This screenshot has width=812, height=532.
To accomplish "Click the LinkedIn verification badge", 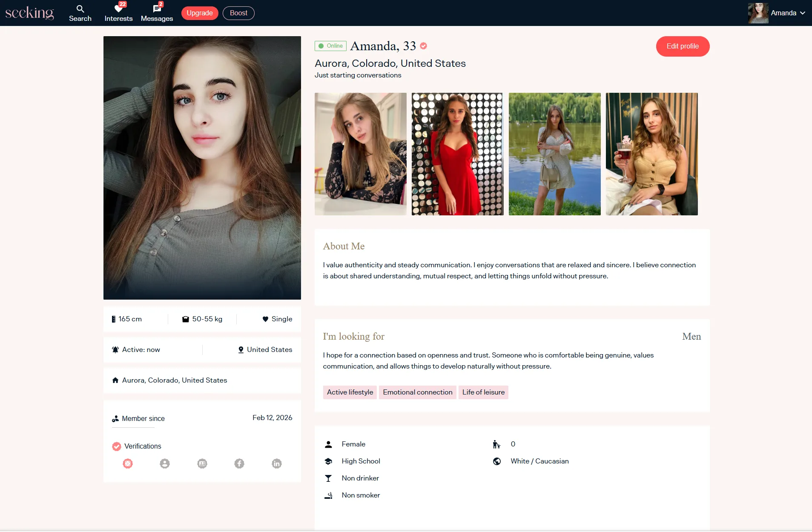I will click(277, 463).
